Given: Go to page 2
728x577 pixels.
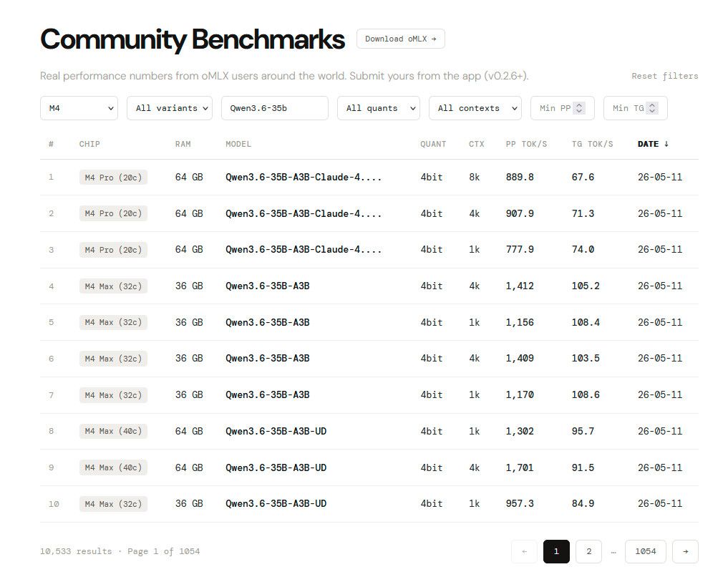Looking at the screenshot, I should tap(588, 551).
